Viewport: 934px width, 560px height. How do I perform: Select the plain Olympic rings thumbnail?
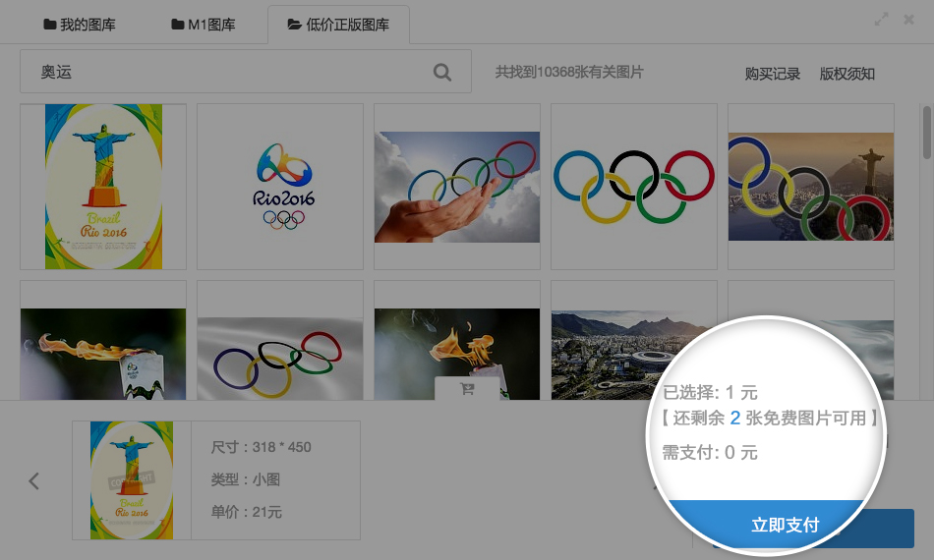[634, 187]
